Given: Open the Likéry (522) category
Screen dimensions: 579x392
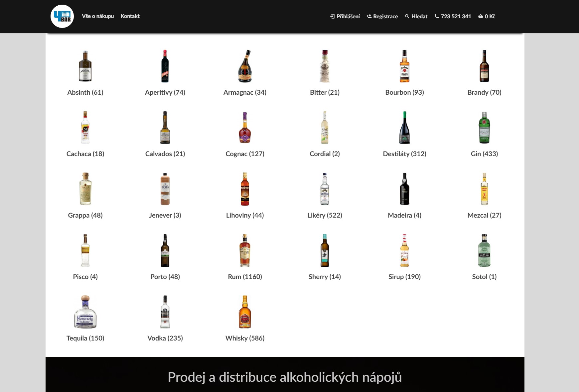Looking at the screenshot, I should 325,215.
